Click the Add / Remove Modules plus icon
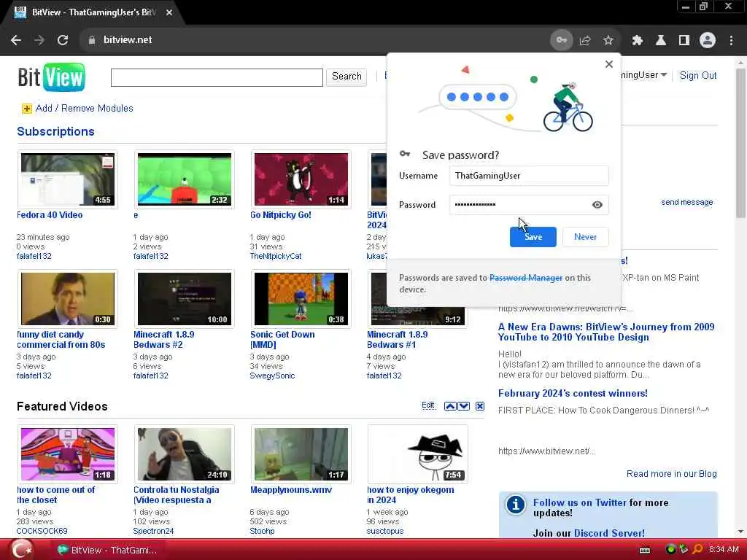 tap(27, 109)
